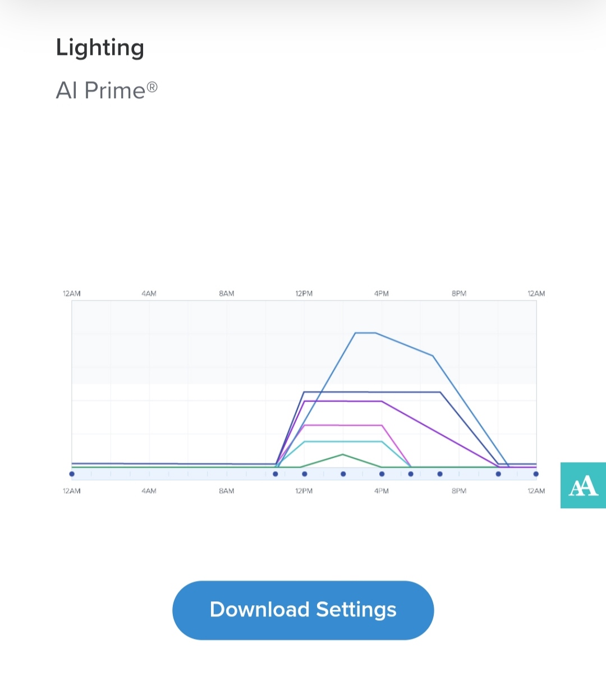This screenshot has height=700, width=606.
Task: Click the Download Settings button
Action: click(x=303, y=610)
